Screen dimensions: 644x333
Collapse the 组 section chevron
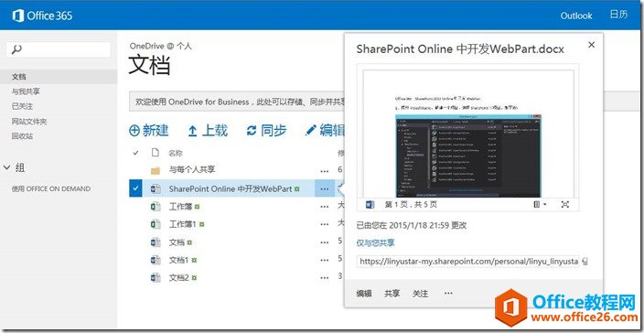6,167
